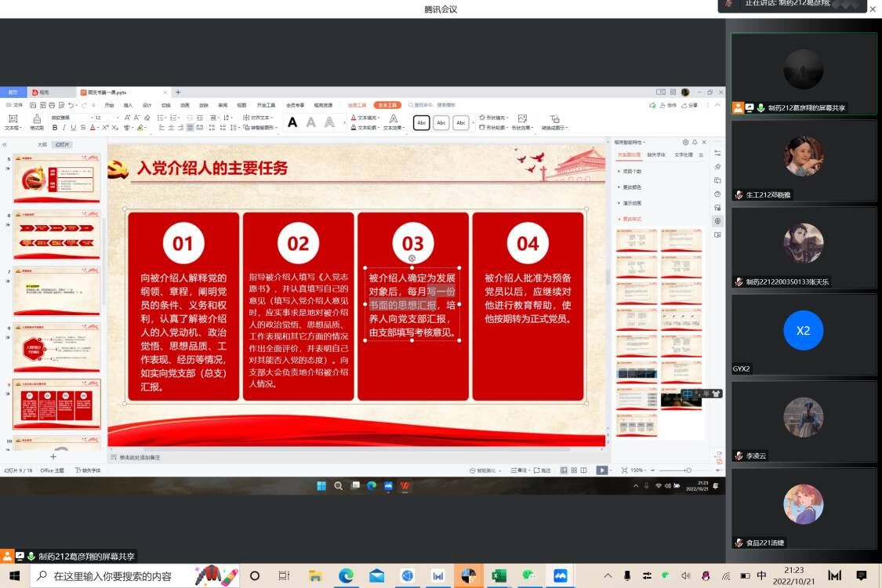Click 单击此处添加备注 notes area
This screenshot has height=588, width=882.
tap(140, 457)
